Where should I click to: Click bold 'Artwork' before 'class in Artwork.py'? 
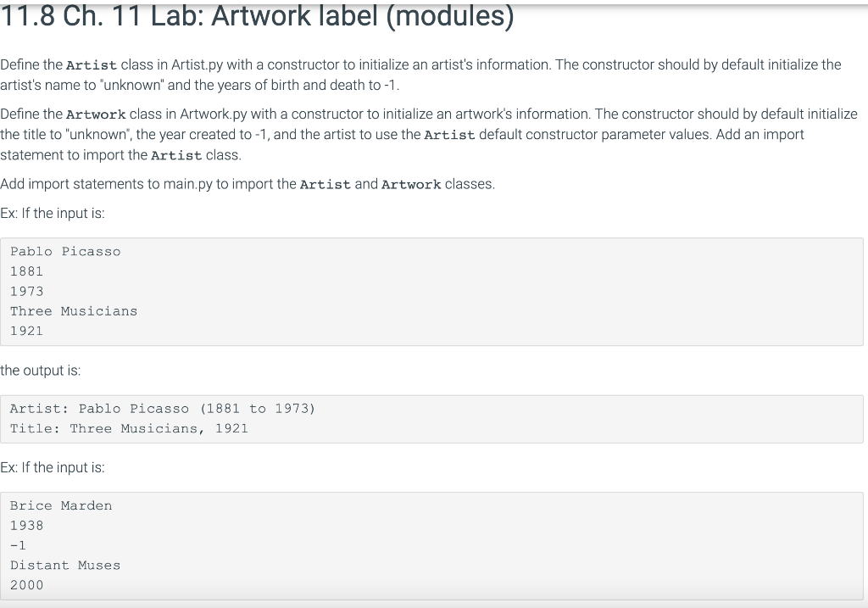[96, 114]
